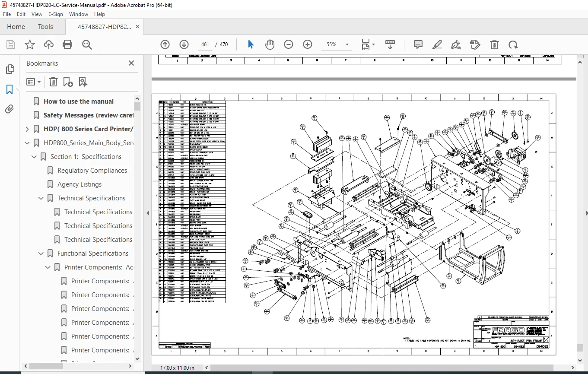Viewport: 588px width, 374px height.
Task: Zoom out with the minus button
Action: click(289, 44)
